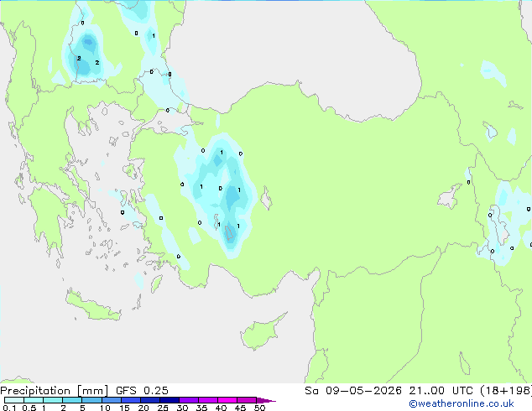Select the "Precipitation [mm] GFS 0.25" title text
This screenshot has width=532, height=411.
coord(84,391)
